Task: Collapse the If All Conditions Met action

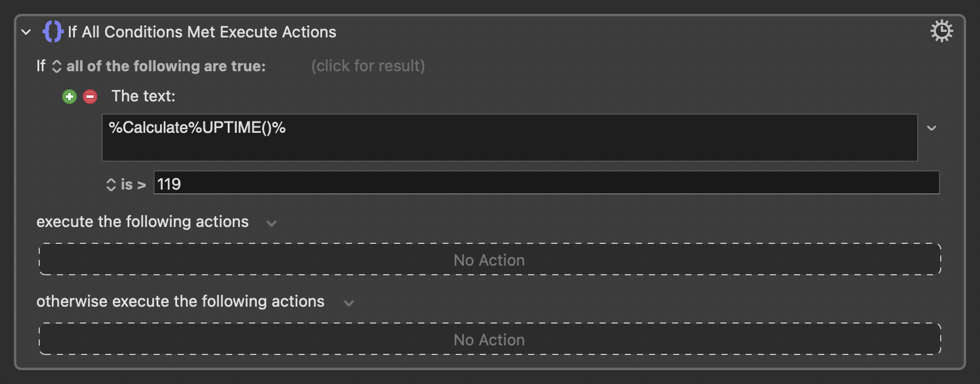Action: 26,32
